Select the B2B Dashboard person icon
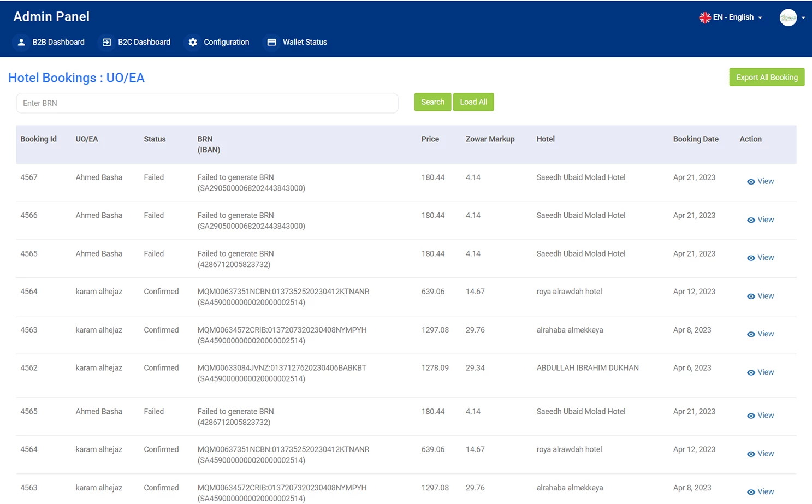Image resolution: width=812 pixels, height=504 pixels. (x=21, y=42)
